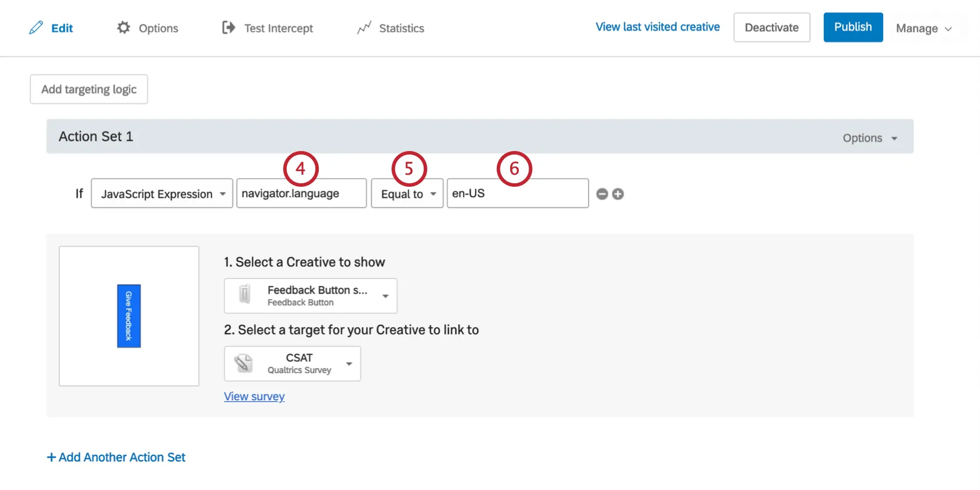The image size is (980, 490).
Task: Click the navigator.language expression field
Action: click(x=301, y=194)
